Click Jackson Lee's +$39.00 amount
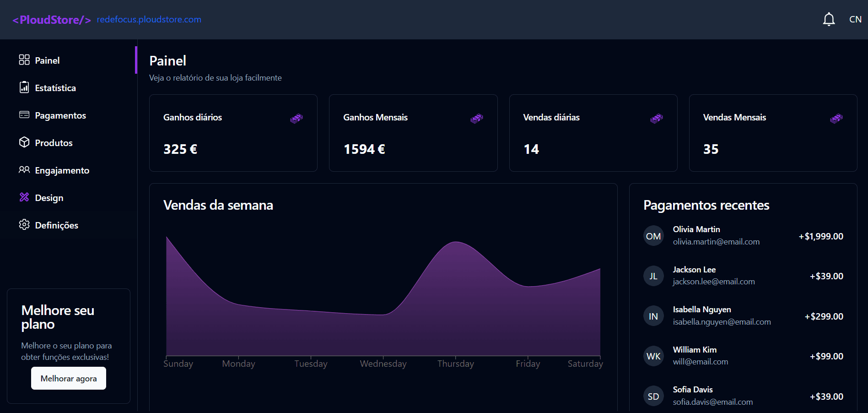Viewport: 868px width, 413px height. (x=826, y=276)
